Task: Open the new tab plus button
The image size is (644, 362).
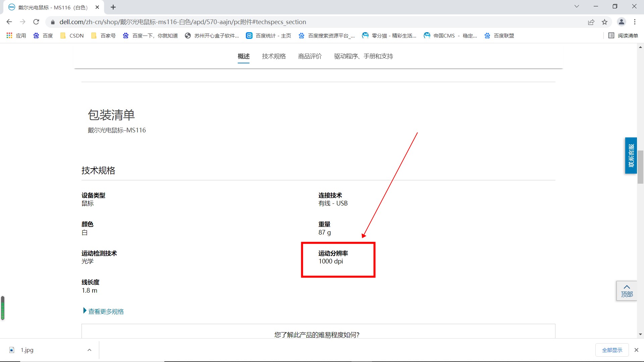Action: coord(113,7)
